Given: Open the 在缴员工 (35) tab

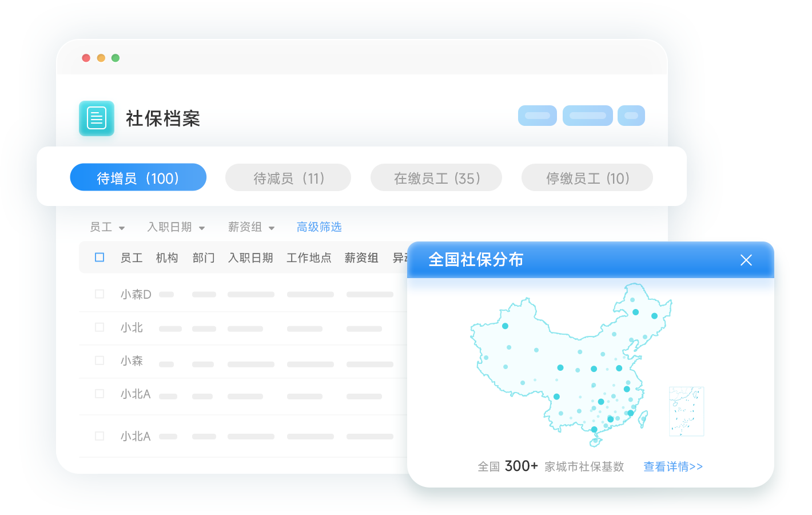Looking at the screenshot, I should pos(436,178).
